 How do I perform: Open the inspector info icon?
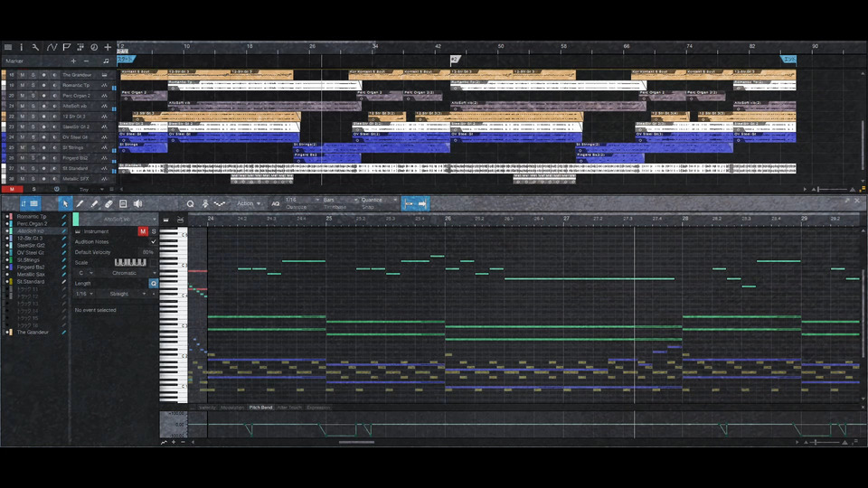[x=22, y=48]
